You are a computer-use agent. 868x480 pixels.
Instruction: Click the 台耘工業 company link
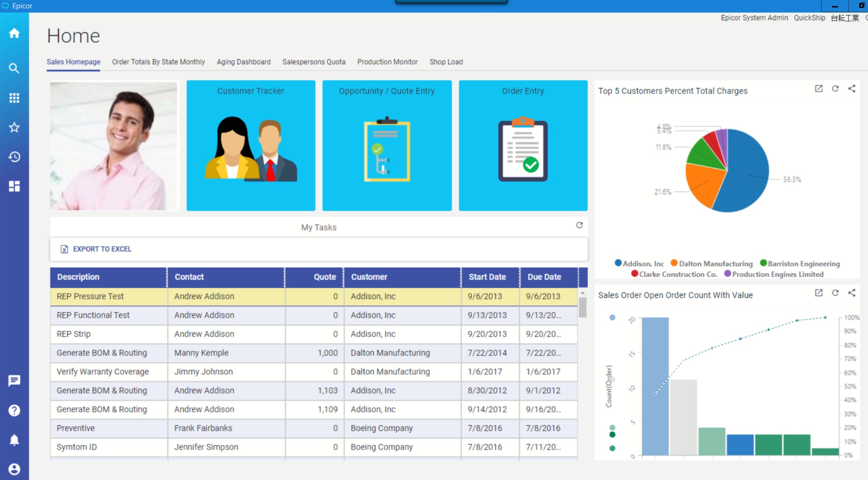point(845,18)
